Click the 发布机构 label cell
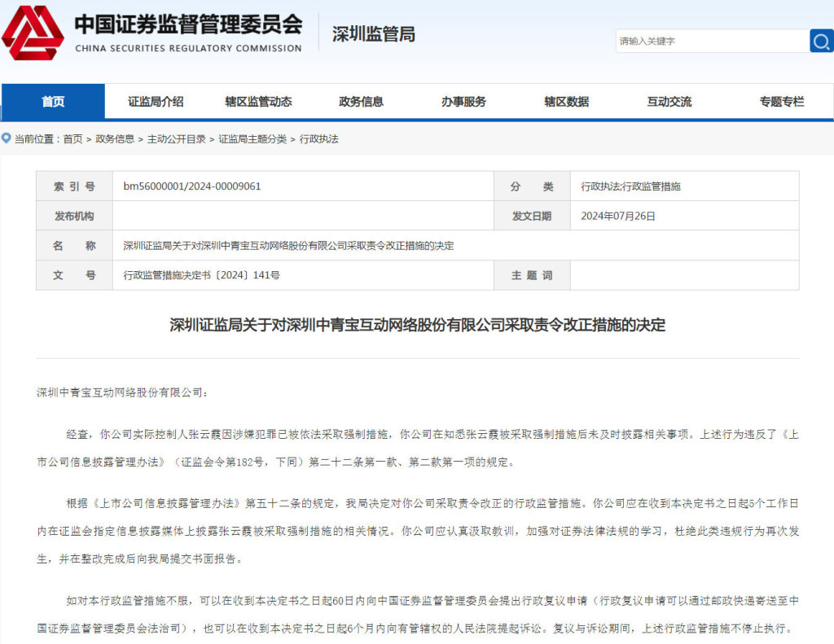Image resolution: width=834 pixels, height=644 pixels. coord(74,216)
